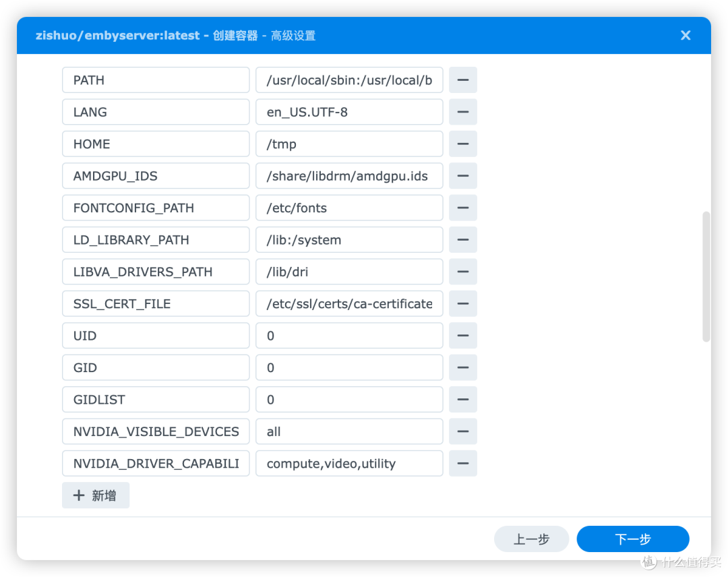Image resolution: width=728 pixels, height=577 pixels.
Task: Remove the HOME environment variable
Action: pos(463,144)
